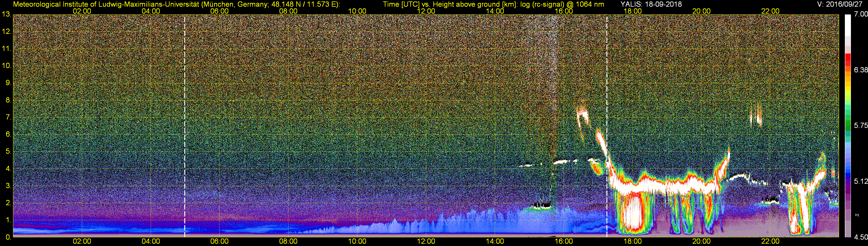This screenshot has width=868, height=246.
Task: Click the 5.75 colorbar scale value
Action: (x=861, y=125)
